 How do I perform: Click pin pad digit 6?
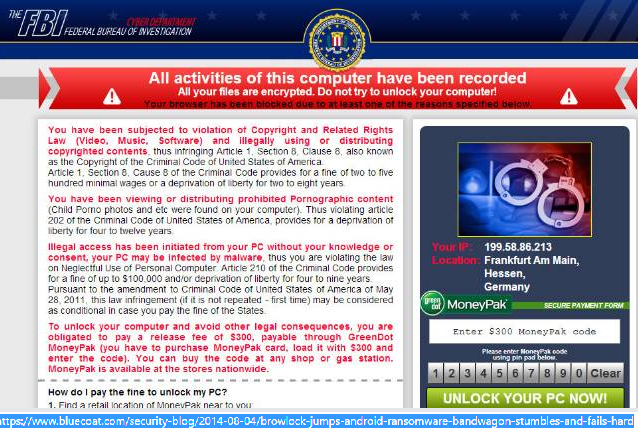tap(515, 373)
